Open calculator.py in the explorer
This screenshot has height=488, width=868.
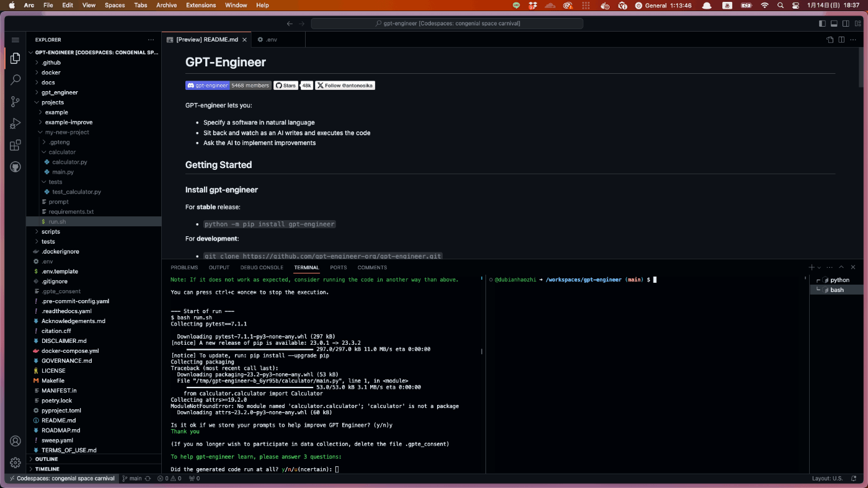click(94, 162)
